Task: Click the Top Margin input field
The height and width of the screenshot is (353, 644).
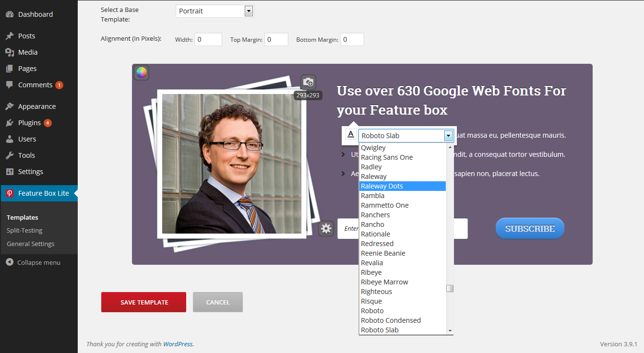Action: click(276, 39)
